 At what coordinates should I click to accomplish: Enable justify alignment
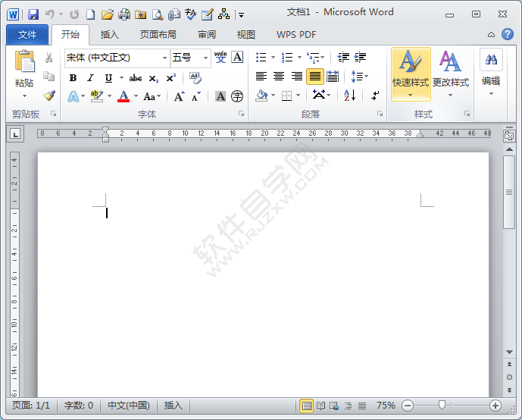click(314, 77)
